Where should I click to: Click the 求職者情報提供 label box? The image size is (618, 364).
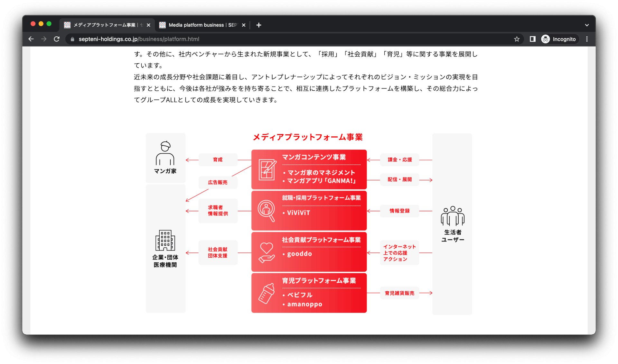(218, 211)
